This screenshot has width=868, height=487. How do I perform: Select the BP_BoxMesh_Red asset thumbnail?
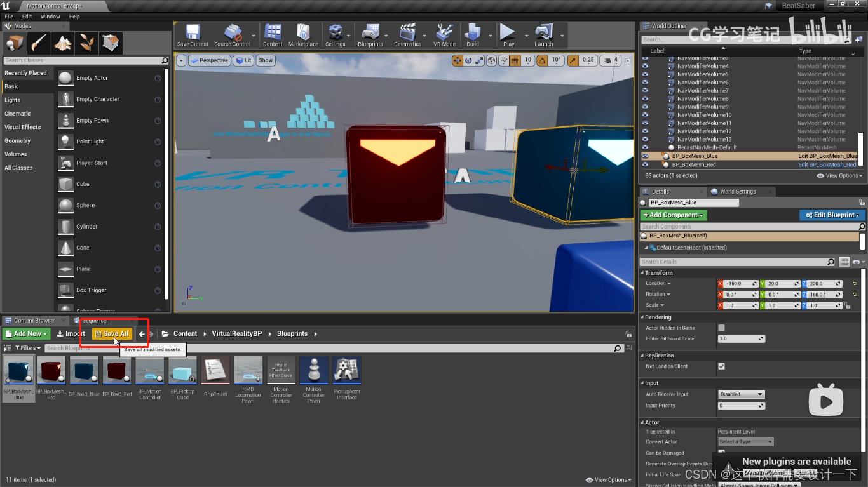click(x=51, y=370)
